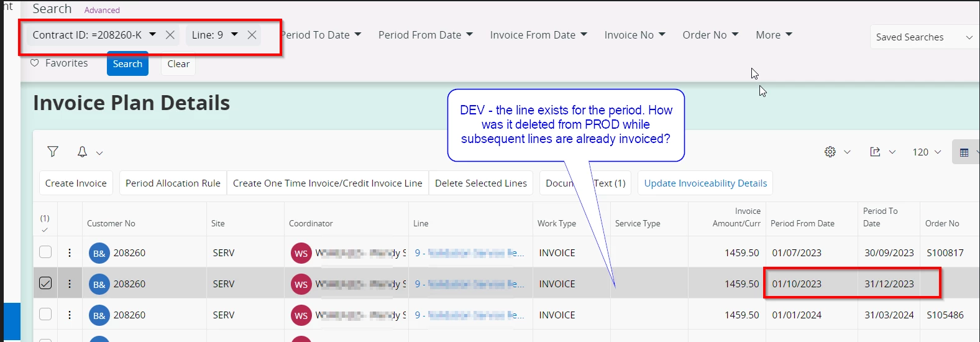Screen dimensions: 980x342
Task: Tick checkbox for the 01/07/2023 row
Action: (45, 252)
